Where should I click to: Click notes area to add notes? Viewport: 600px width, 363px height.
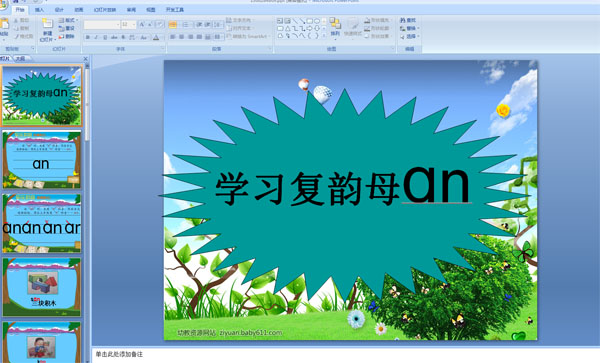point(346,355)
